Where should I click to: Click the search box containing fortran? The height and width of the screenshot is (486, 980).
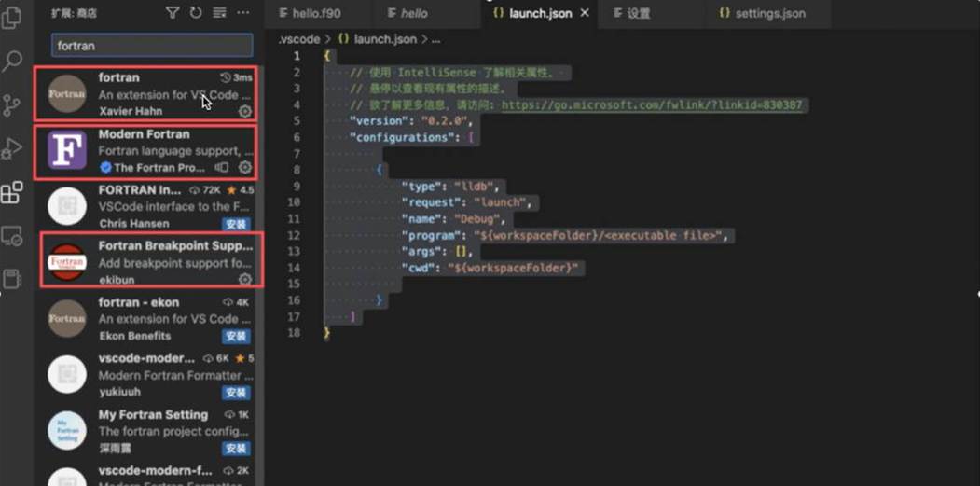152,46
